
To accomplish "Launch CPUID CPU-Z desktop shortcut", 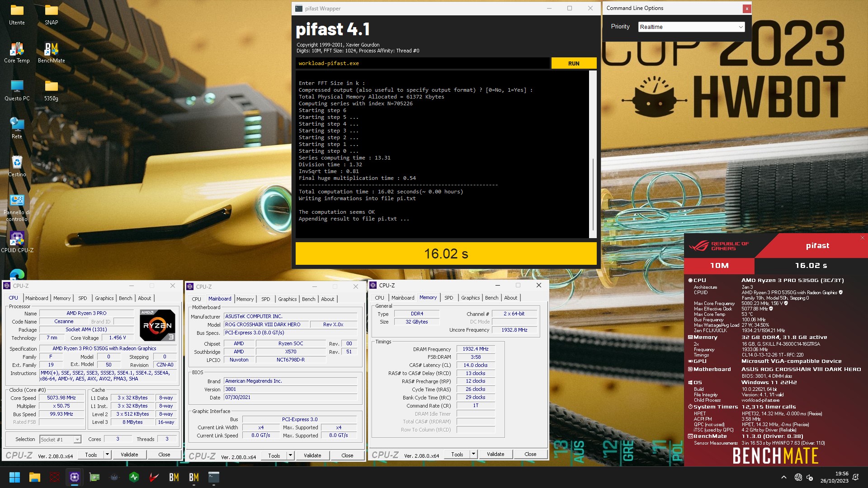I will tap(17, 242).
